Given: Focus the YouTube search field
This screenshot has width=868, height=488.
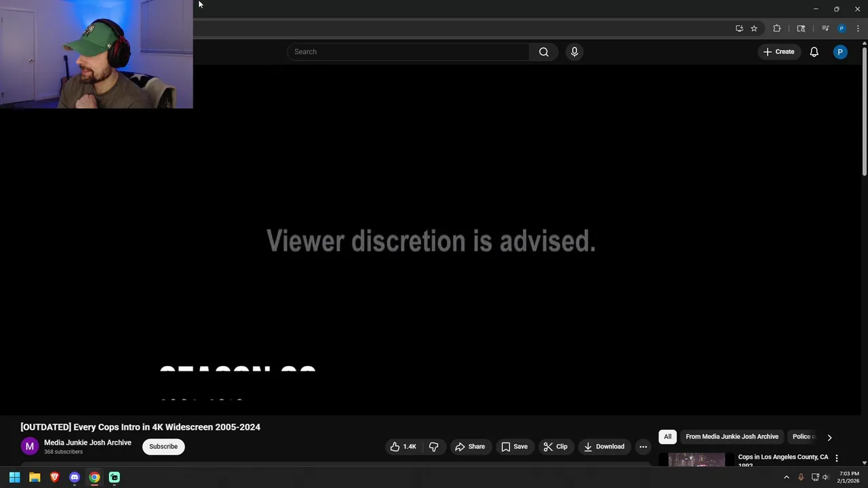Looking at the screenshot, I should click(x=408, y=52).
